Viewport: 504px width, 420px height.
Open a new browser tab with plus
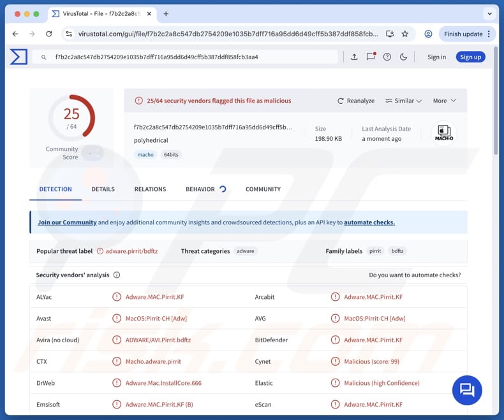click(166, 14)
